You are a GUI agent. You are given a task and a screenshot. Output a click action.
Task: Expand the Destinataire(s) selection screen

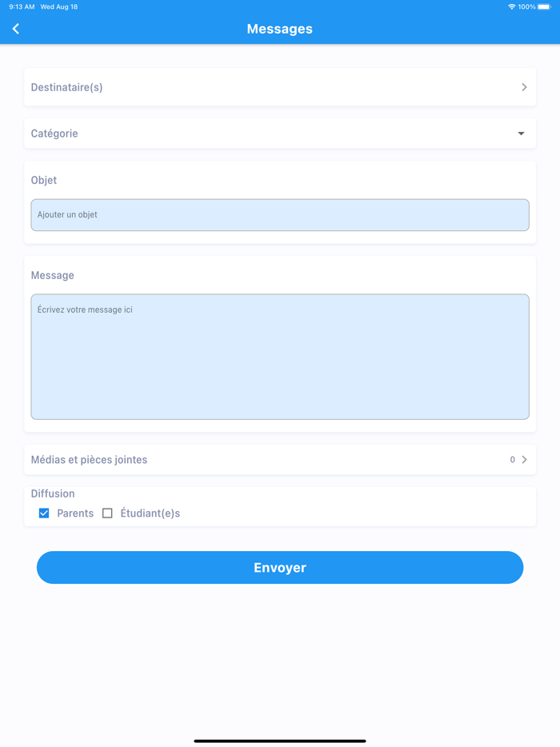click(280, 87)
